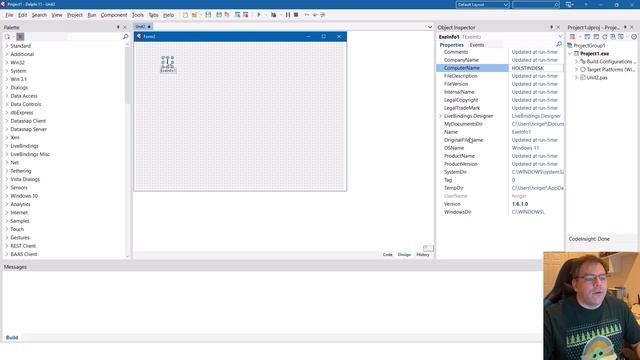Click the Object Inspector search magnifier icon
The image size is (640, 360).
[x=559, y=44]
